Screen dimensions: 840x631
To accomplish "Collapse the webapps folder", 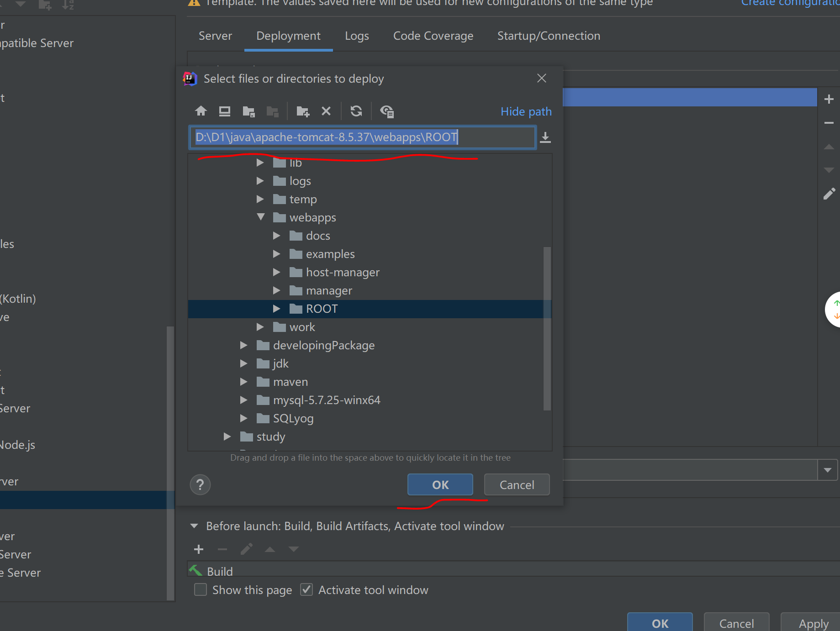I will pyautogui.click(x=260, y=217).
